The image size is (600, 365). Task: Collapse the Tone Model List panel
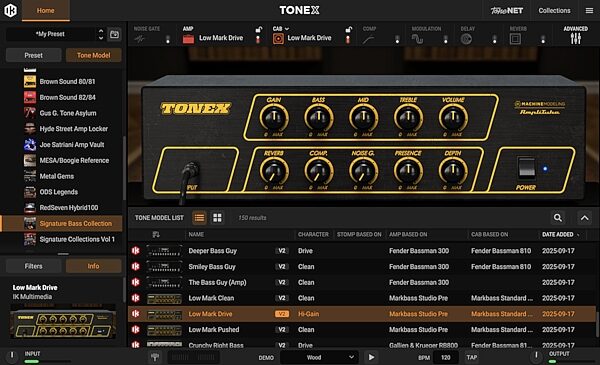(585, 218)
